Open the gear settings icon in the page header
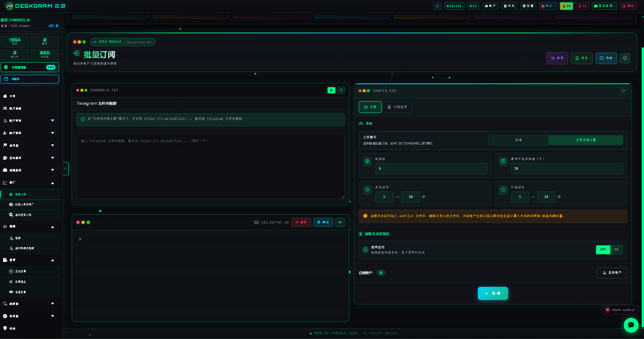Viewport: 644px width, 339px height. coord(625,58)
